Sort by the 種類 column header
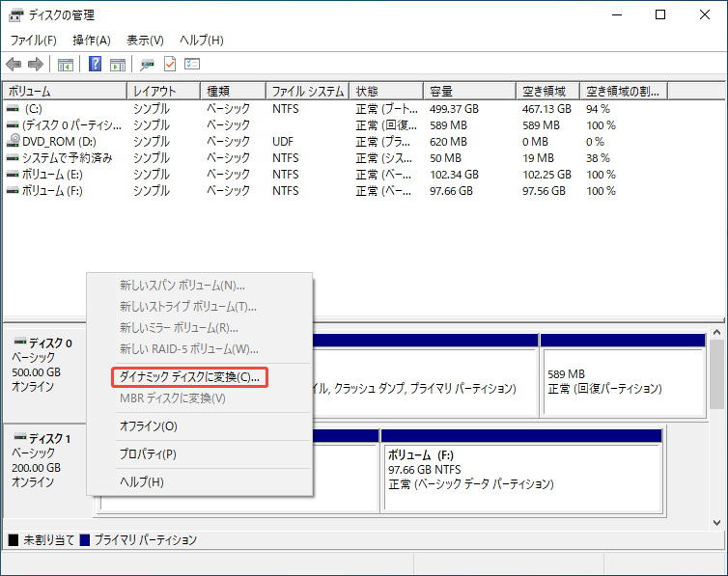 [234, 92]
